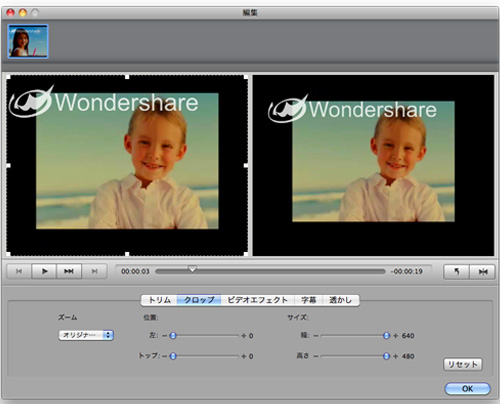Click the リセット button

pos(463,364)
